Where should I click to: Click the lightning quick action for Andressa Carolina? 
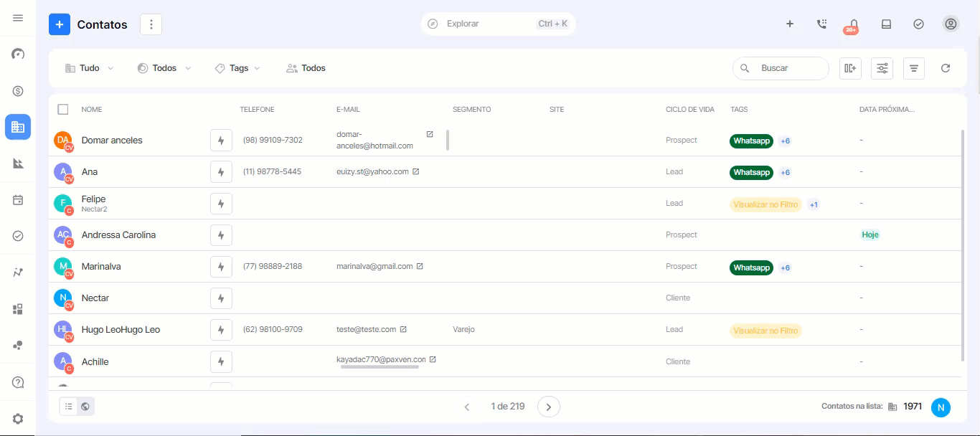pos(221,235)
